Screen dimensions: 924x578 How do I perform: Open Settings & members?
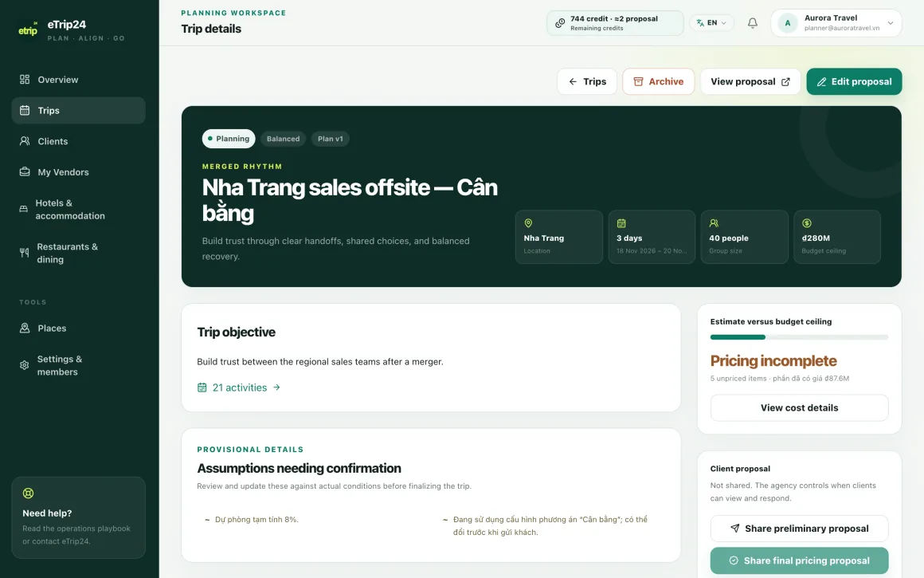point(78,365)
